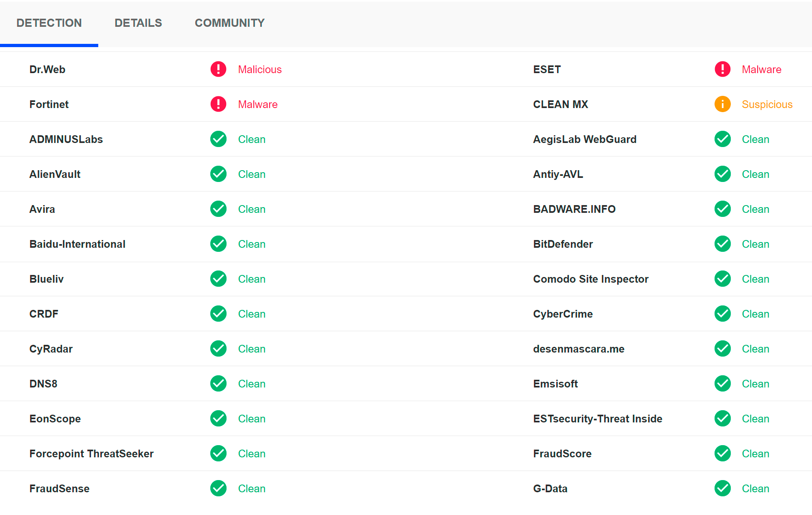Select the CyberCrime engine name

click(563, 314)
